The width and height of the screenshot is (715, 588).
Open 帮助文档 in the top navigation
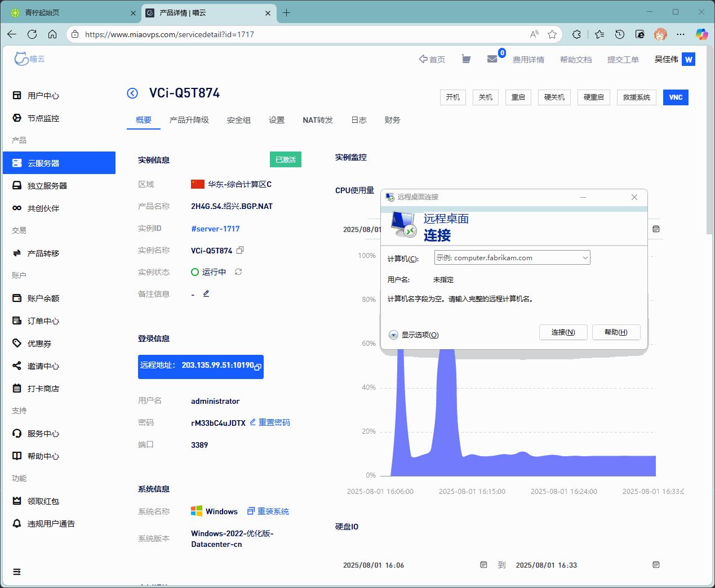pos(576,60)
